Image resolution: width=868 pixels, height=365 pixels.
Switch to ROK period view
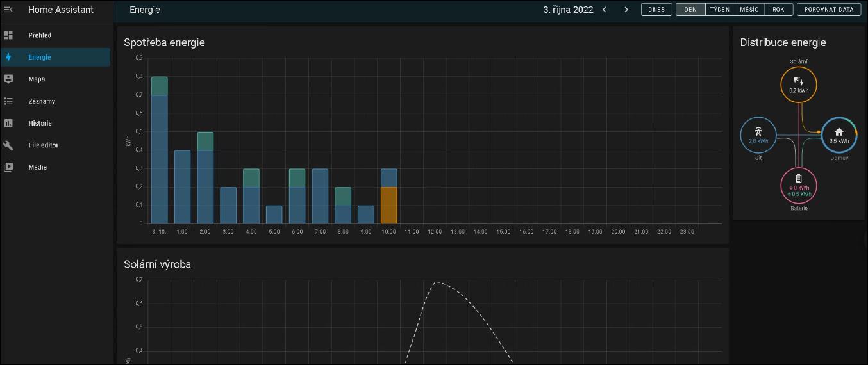tap(778, 10)
